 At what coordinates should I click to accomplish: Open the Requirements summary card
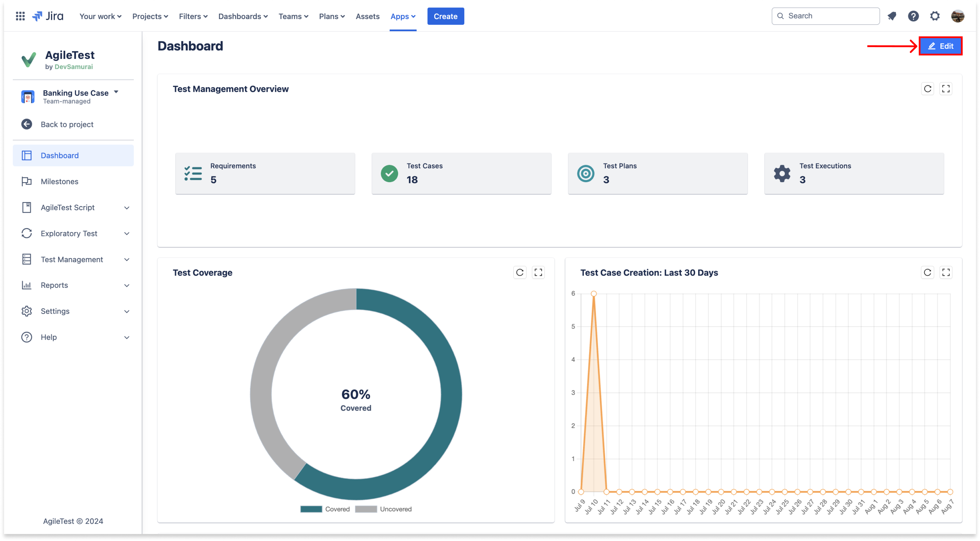click(x=265, y=174)
